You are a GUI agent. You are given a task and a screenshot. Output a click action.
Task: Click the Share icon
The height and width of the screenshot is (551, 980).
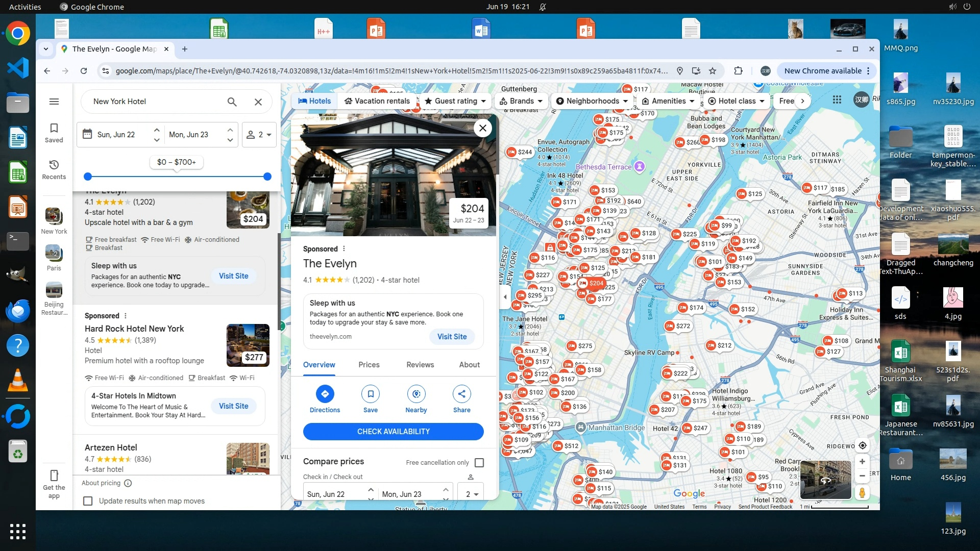click(x=461, y=394)
